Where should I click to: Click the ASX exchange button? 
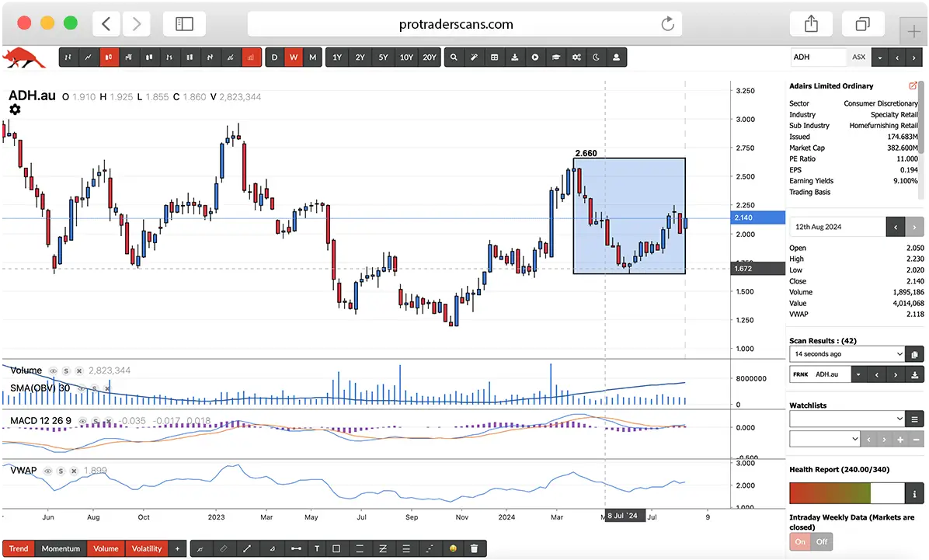coord(858,57)
